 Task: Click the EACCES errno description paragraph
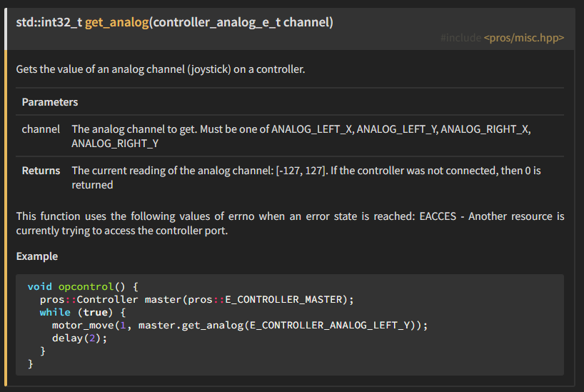pyautogui.click(x=290, y=223)
